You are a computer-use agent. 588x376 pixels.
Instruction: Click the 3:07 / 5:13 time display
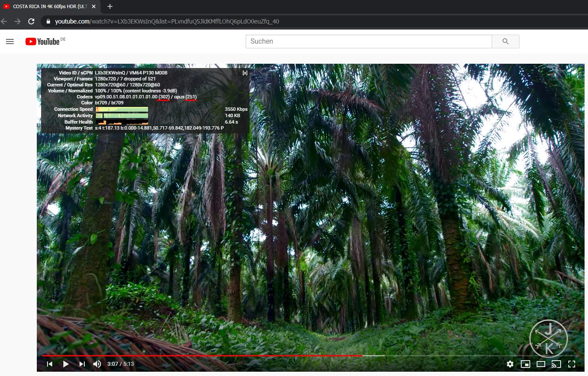coord(121,364)
